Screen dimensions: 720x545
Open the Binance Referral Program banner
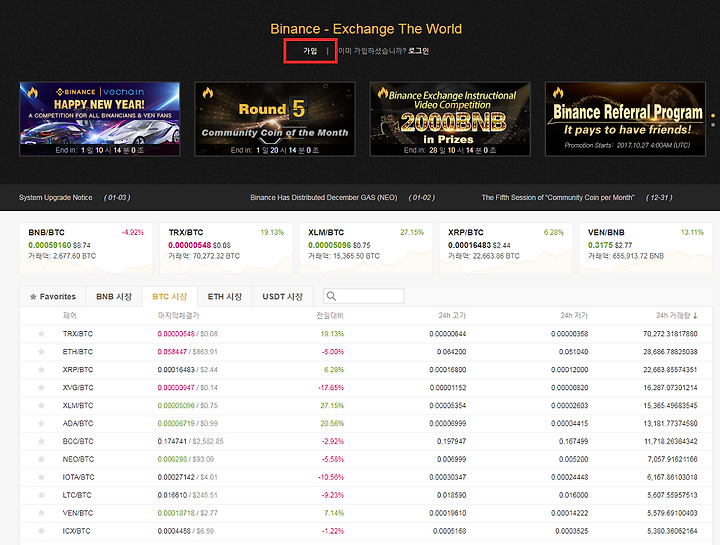625,119
